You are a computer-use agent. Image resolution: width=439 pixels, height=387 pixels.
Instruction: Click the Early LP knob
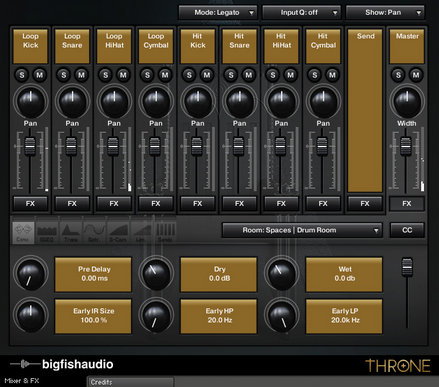point(282,316)
